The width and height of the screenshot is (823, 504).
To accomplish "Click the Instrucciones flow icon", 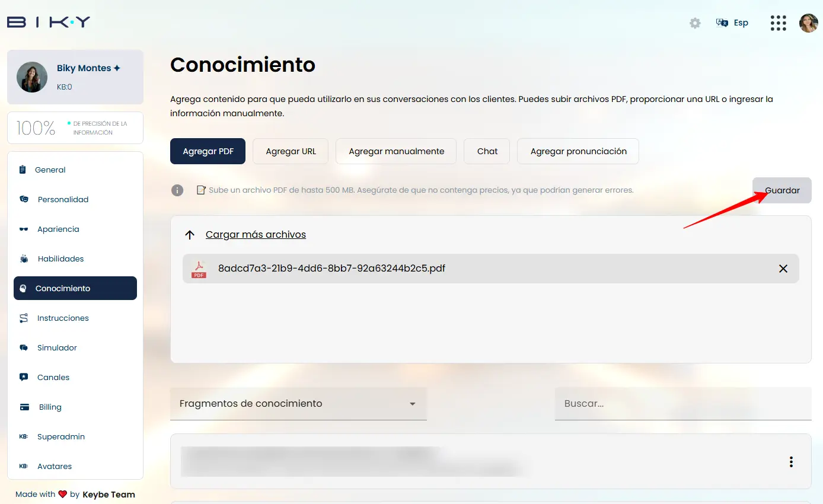I will tap(24, 318).
